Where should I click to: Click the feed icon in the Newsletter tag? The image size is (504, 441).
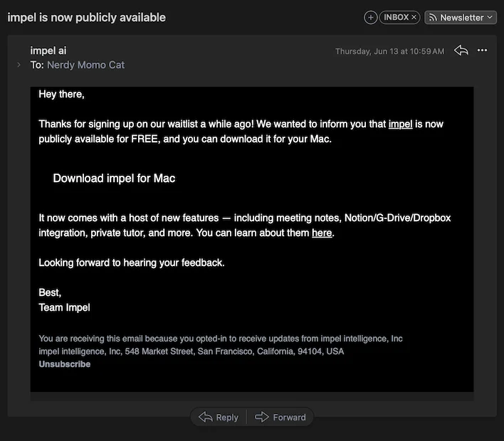pos(433,18)
